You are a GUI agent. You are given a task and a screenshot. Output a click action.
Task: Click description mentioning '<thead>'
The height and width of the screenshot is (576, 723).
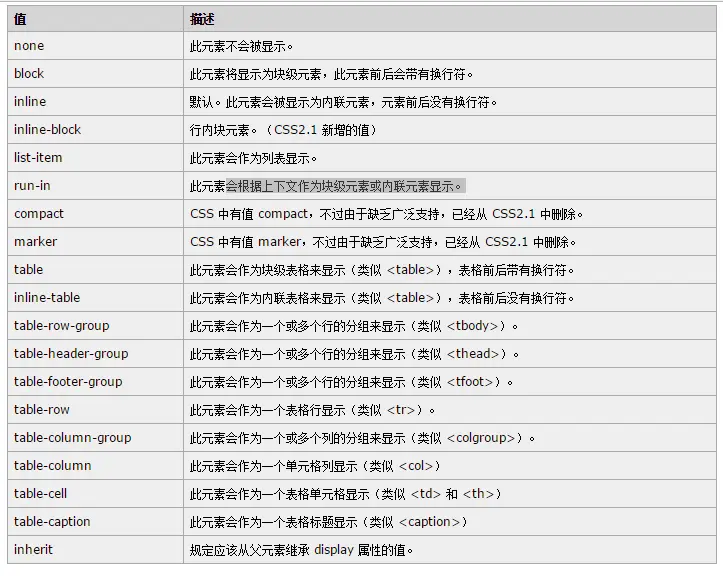(354, 354)
